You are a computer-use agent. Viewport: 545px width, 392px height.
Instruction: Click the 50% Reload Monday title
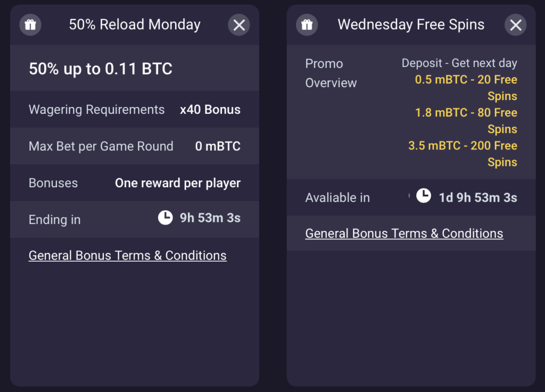(x=135, y=24)
